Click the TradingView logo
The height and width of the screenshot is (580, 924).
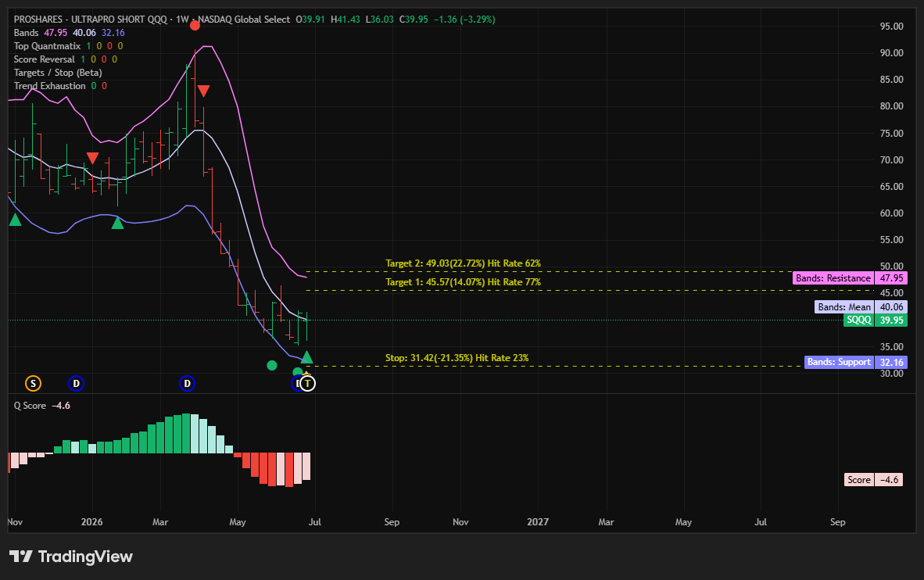point(71,557)
